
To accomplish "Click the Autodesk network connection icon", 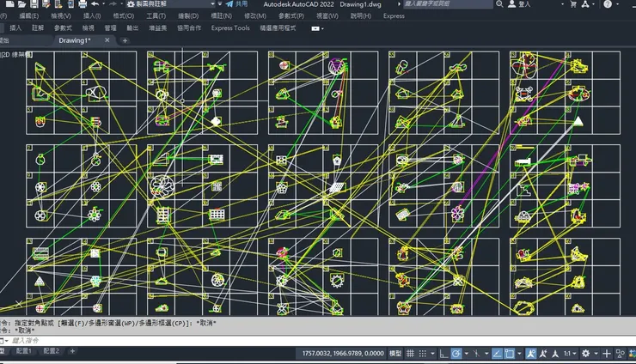I will pyautogui.click(x=585, y=4).
